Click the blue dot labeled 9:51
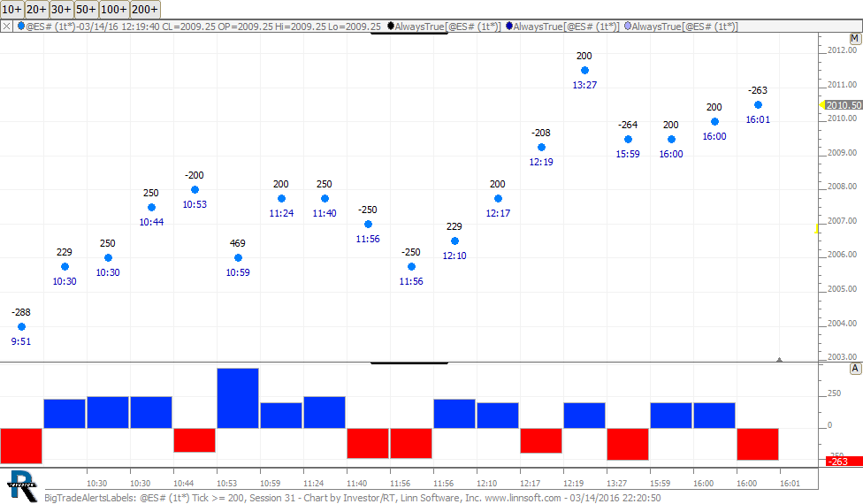Image resolution: width=863 pixels, height=504 pixels. click(22, 327)
